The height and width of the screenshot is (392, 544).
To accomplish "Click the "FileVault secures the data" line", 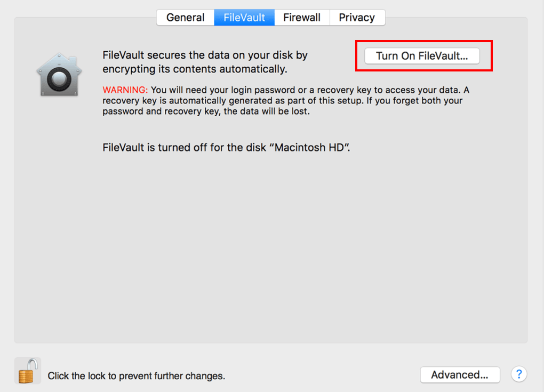I will [205, 55].
